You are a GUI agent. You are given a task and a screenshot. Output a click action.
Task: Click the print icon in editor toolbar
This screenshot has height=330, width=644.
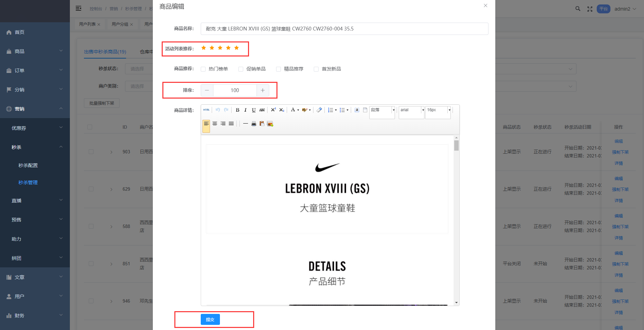[254, 124]
